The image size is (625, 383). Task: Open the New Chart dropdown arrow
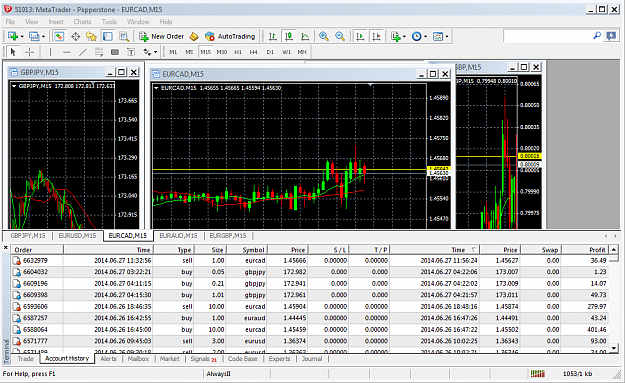pos(22,37)
